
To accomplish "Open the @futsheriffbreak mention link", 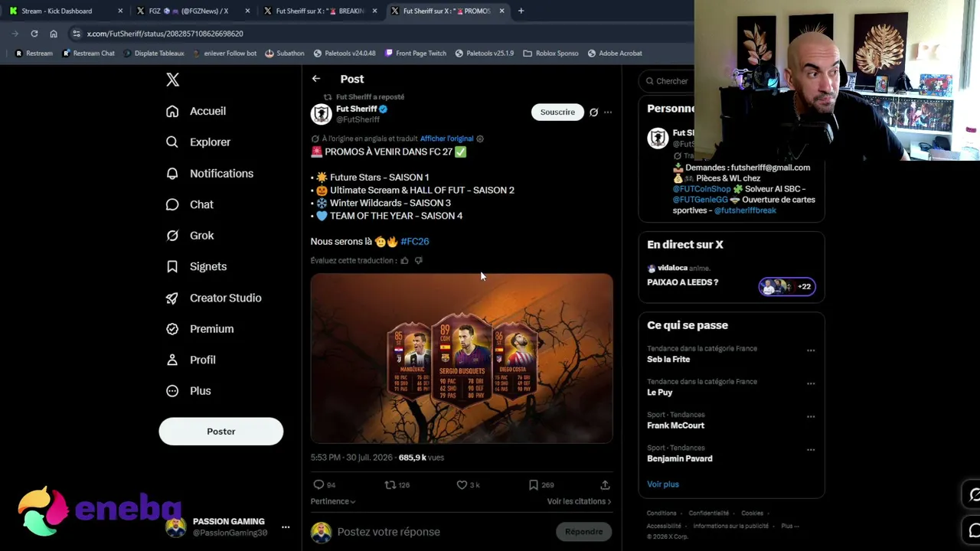I will point(745,210).
